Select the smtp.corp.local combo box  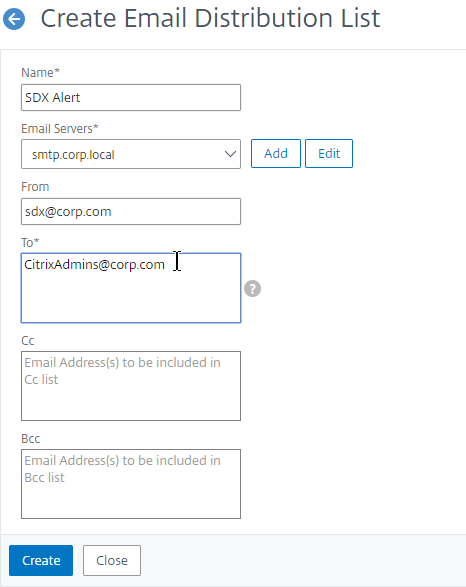(131, 154)
